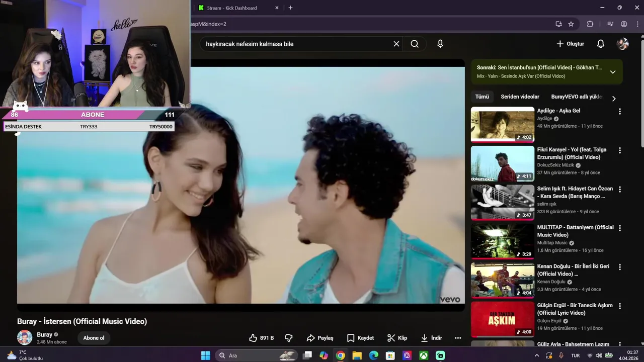Start voice search with the microphone icon

coord(440,44)
